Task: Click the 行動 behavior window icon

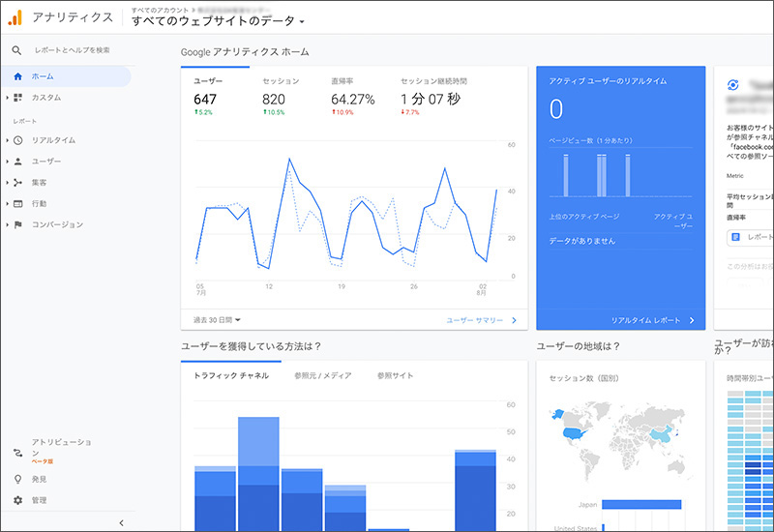Action: (x=17, y=204)
